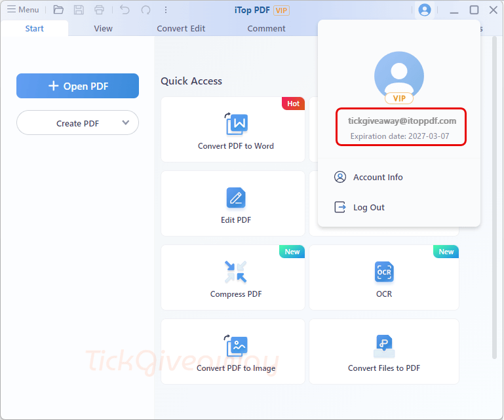Click the Quick Access heading
This screenshot has width=504, height=420.
pos(191,81)
